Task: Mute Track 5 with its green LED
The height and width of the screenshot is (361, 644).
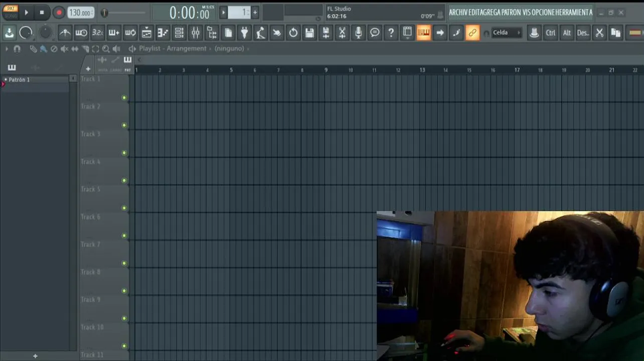Action: 124,208
